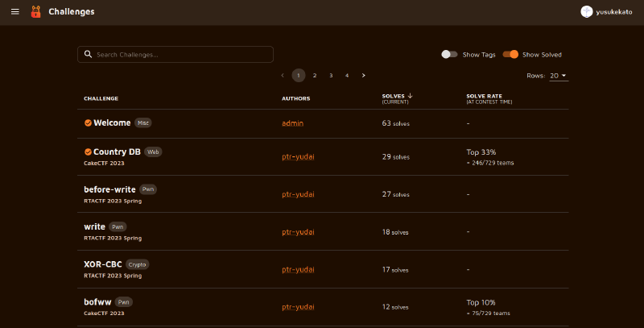Open the before-write challenge
Image resolution: width=644 pixels, height=328 pixels.
click(109, 189)
